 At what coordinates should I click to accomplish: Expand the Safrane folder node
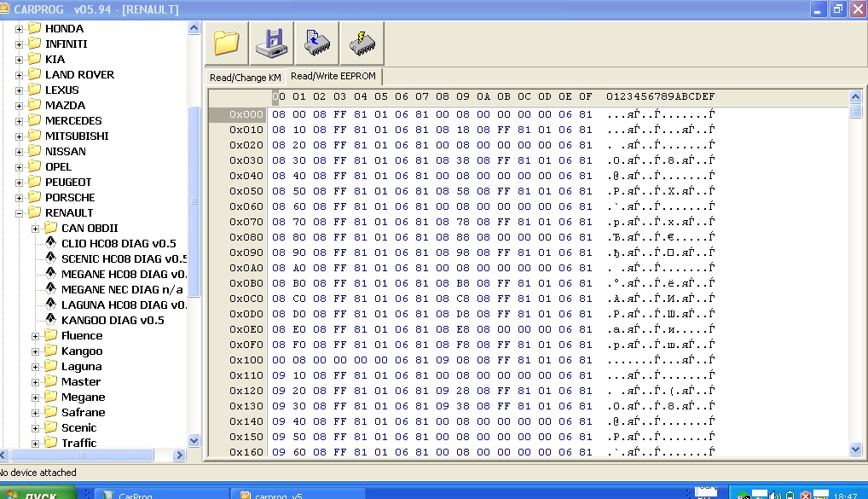click(36, 413)
